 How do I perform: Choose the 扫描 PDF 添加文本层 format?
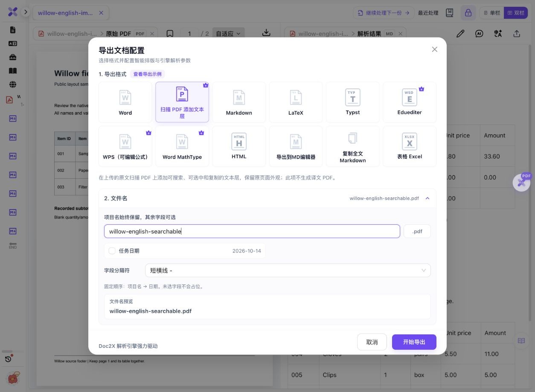click(182, 102)
